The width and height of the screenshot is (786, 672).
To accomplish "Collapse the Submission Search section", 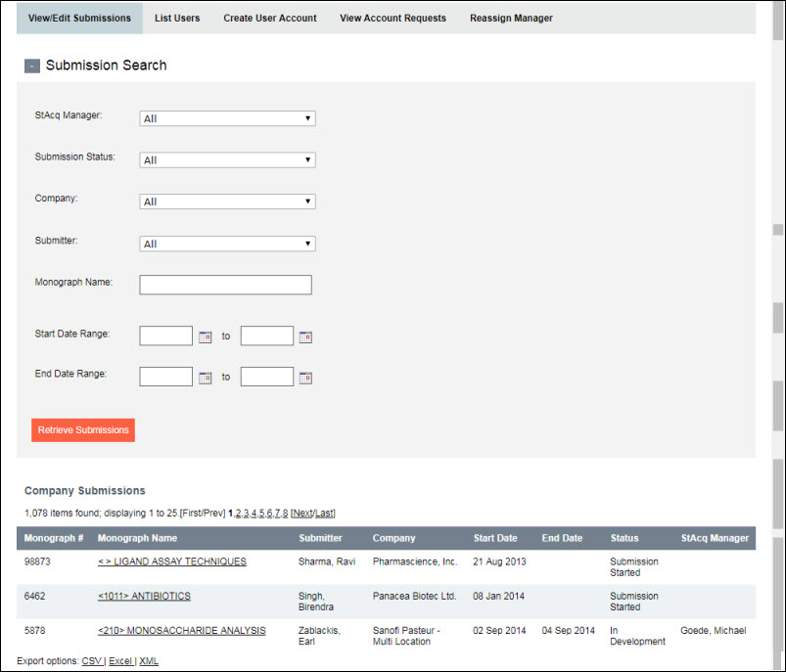I will pyautogui.click(x=32, y=66).
